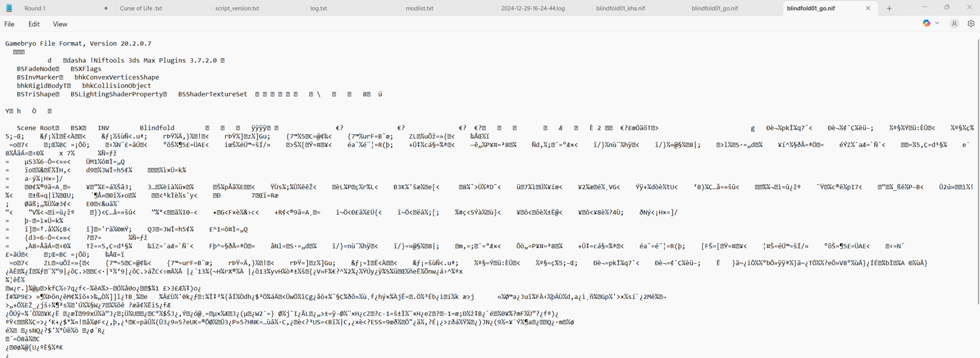Minimize the Notepad window
The width and height of the screenshot is (980, 358).
[x=924, y=7]
